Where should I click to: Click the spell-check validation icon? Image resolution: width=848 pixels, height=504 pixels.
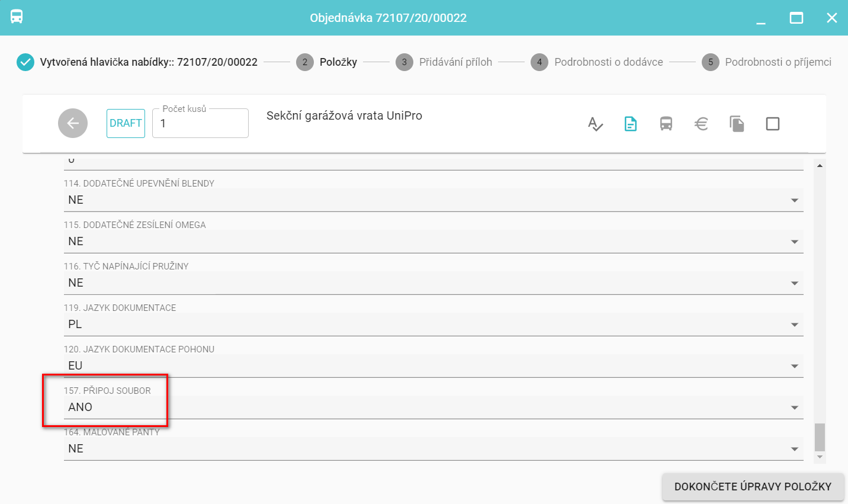tap(595, 124)
